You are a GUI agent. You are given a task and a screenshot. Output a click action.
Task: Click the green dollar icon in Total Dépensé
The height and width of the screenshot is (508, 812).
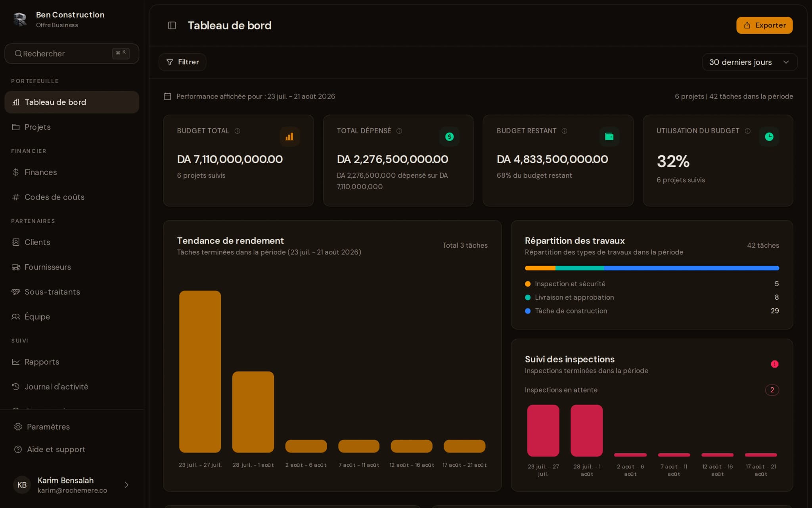pos(449,137)
